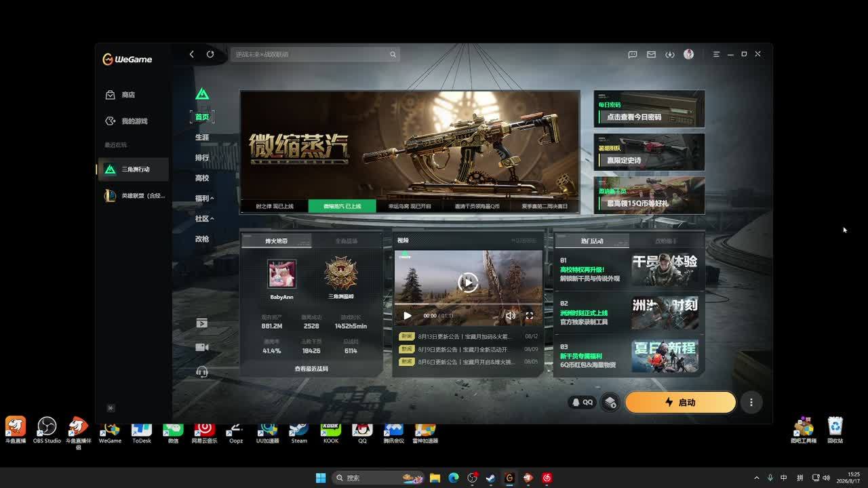Viewport: 868px width, 488px height.
Task: Open the camera recording icon in game nav
Action: point(202,347)
